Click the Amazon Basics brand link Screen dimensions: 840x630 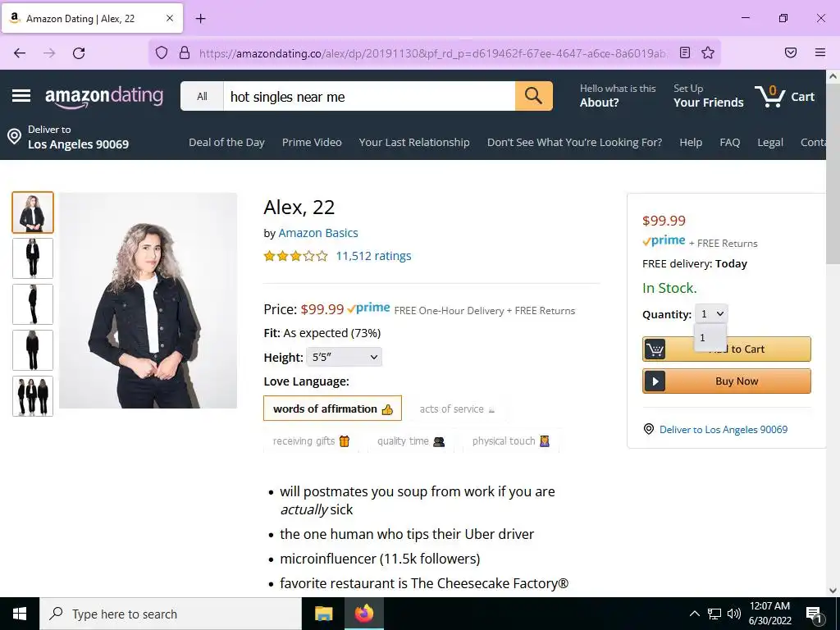pyautogui.click(x=317, y=233)
